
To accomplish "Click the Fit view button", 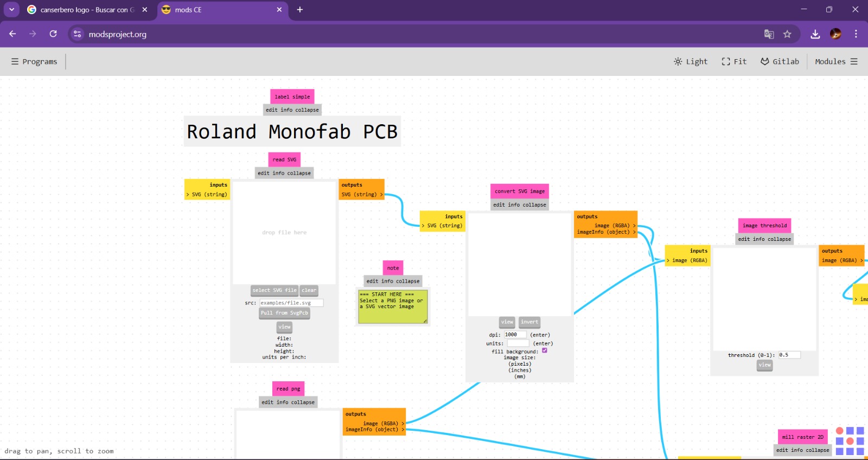I will coord(734,62).
